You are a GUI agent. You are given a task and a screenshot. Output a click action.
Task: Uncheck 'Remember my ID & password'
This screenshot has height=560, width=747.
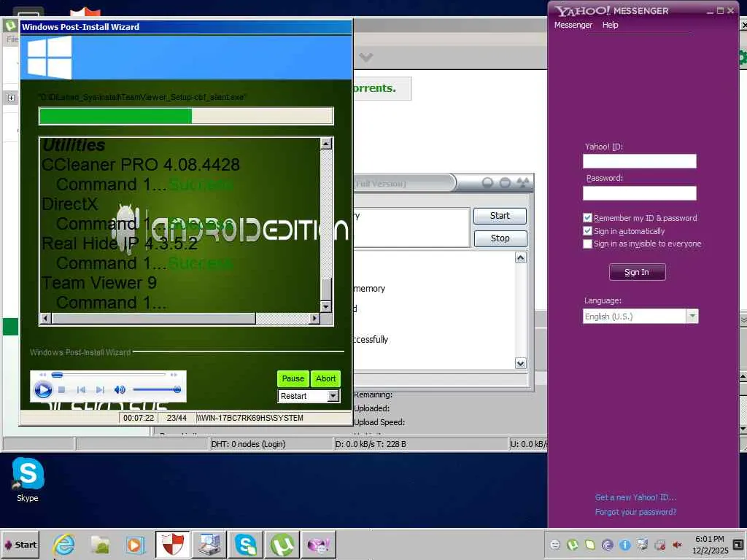[587, 218]
